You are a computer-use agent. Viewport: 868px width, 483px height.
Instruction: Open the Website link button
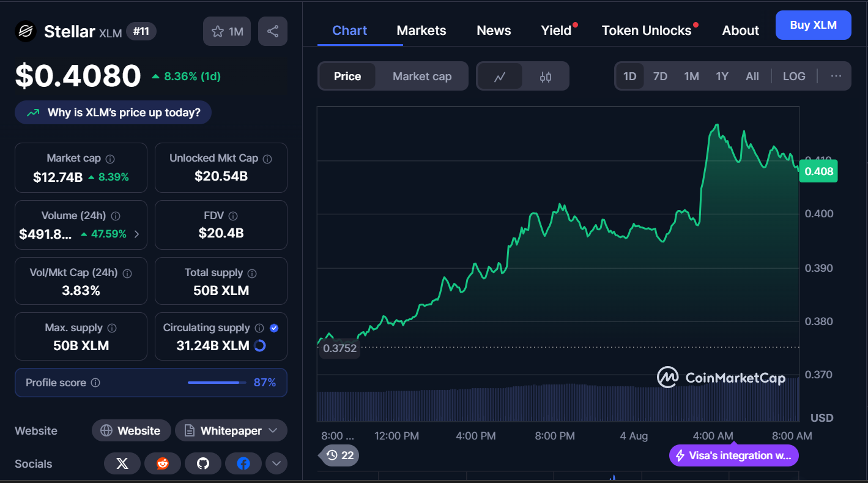[131, 431]
